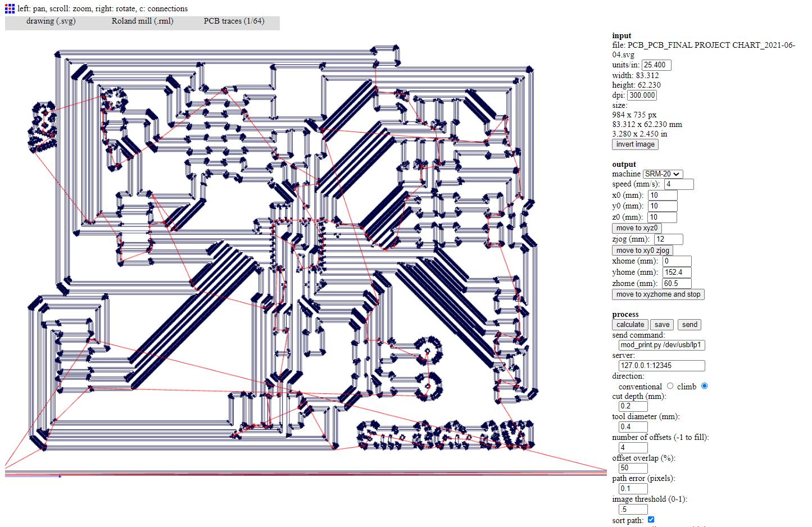Click the 'height: 62.230' text
Image resolution: width=812 pixels, height=527 pixels.
click(637, 85)
